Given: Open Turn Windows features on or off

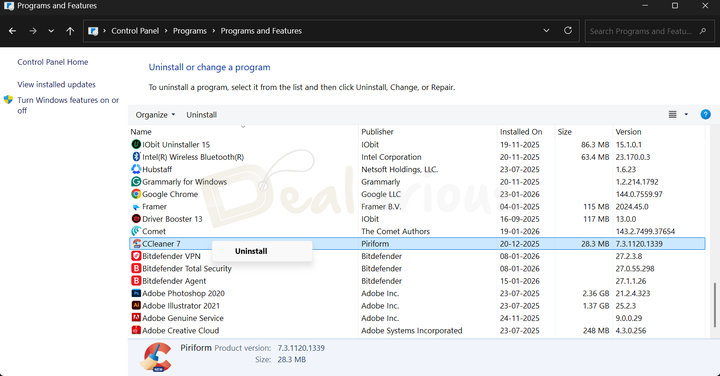Looking at the screenshot, I should tap(68, 105).
